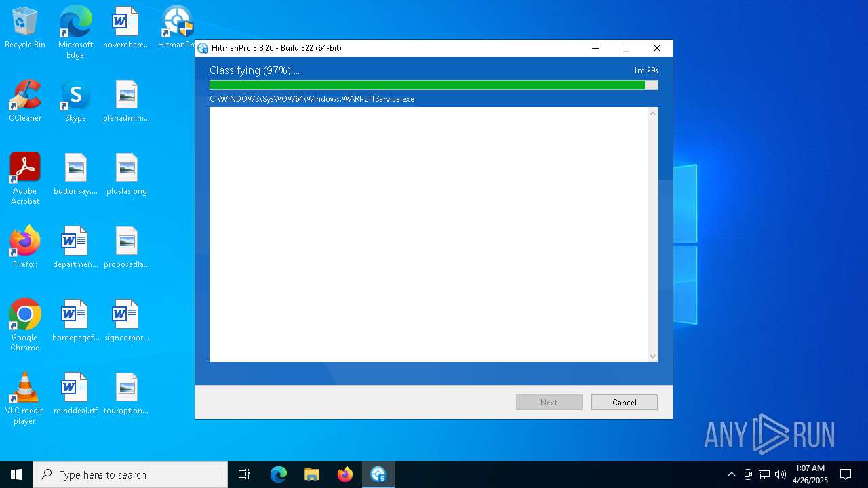Open the novembere... Word document icon
868x488 pixels.
pyautogui.click(x=126, y=28)
